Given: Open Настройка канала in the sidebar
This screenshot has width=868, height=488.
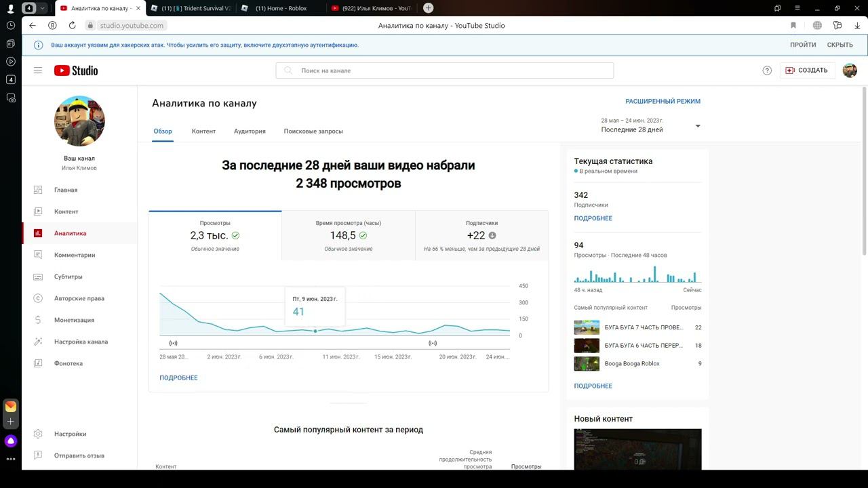Looking at the screenshot, I should [79, 342].
